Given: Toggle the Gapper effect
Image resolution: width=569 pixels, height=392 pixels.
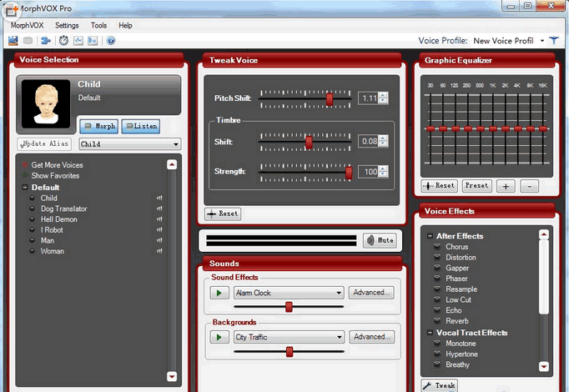Looking at the screenshot, I should (x=438, y=268).
